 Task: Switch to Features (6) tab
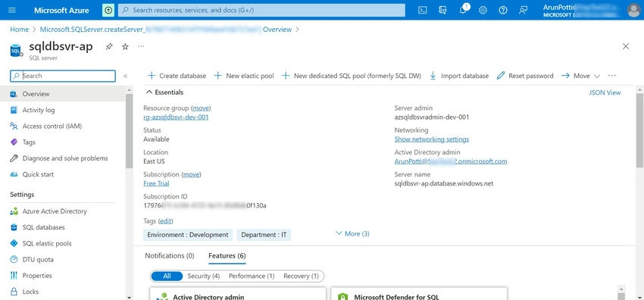[x=227, y=255]
